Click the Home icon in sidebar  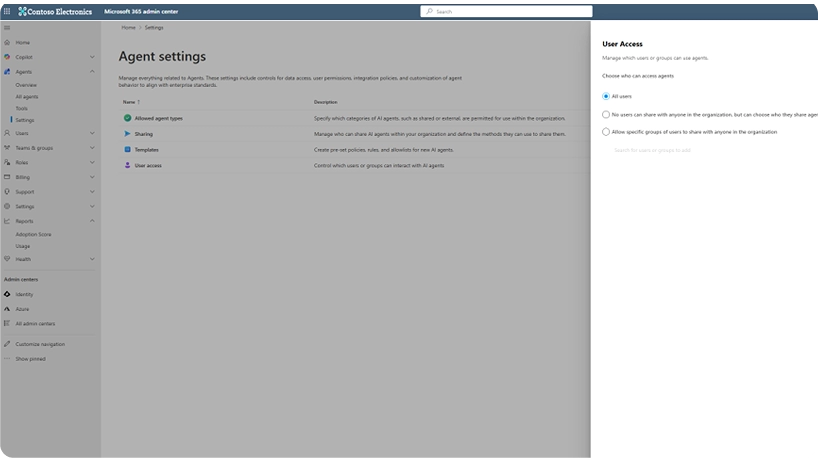(x=7, y=42)
